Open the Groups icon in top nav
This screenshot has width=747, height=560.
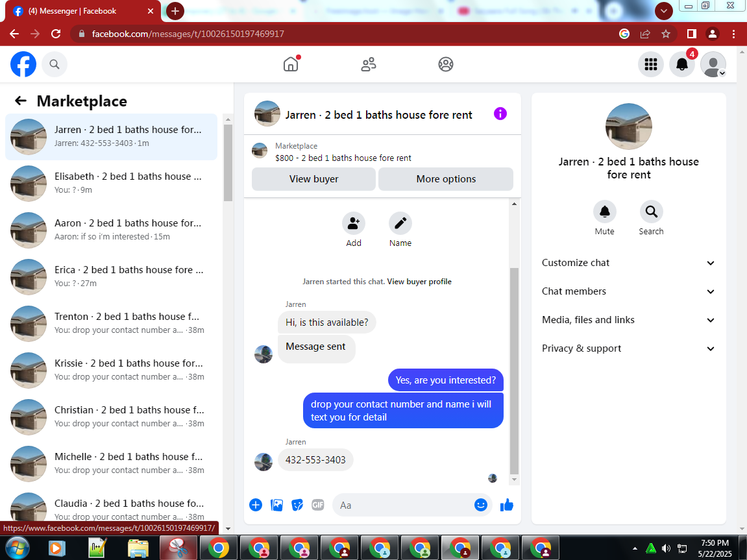(x=446, y=64)
